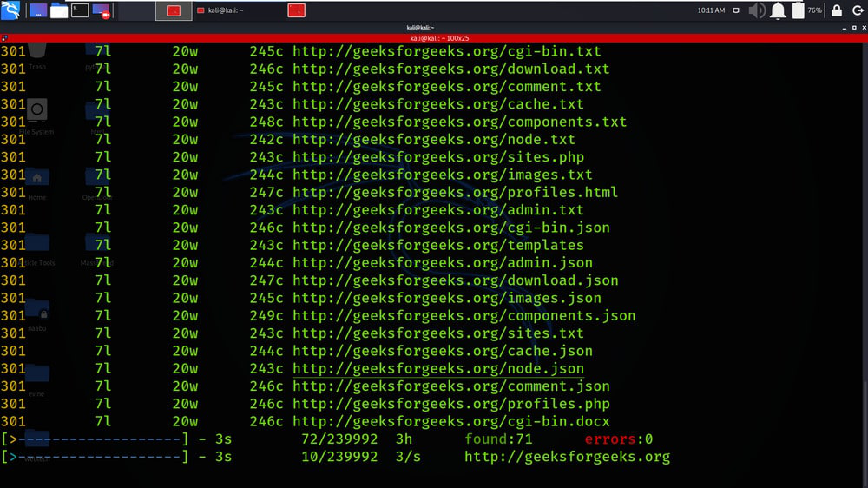Open the clock showing 10:11 AM

[711, 10]
